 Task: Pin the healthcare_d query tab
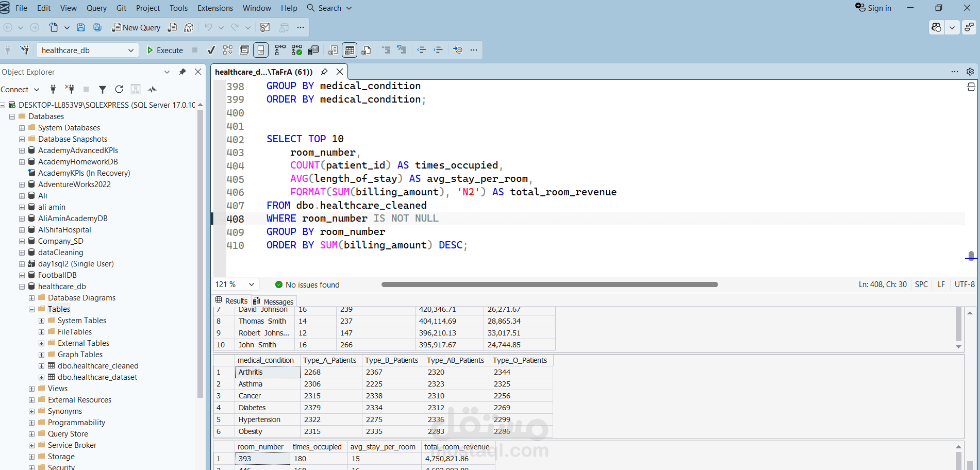[324, 72]
